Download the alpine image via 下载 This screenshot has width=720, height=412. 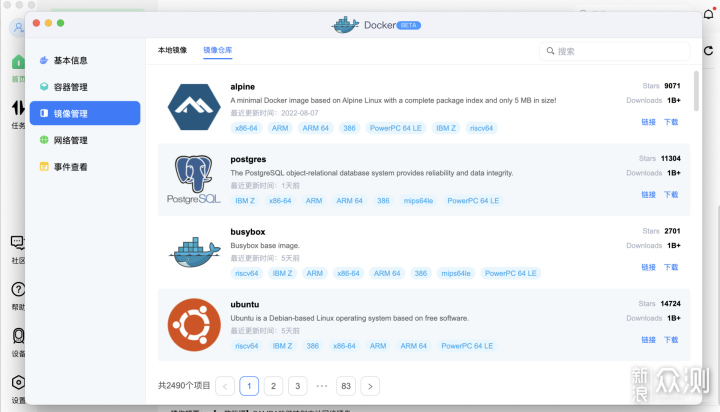point(671,122)
